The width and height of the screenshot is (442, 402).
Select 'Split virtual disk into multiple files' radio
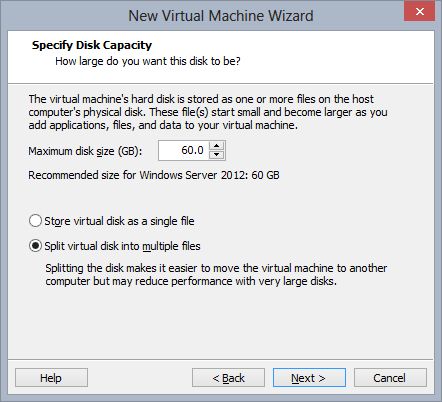35,246
